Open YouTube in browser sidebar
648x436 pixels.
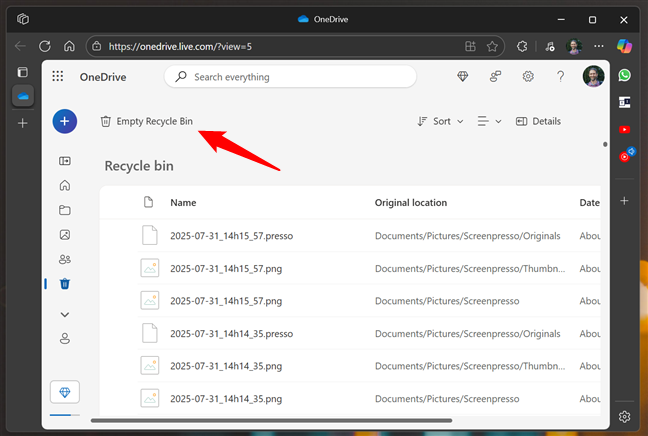click(624, 129)
